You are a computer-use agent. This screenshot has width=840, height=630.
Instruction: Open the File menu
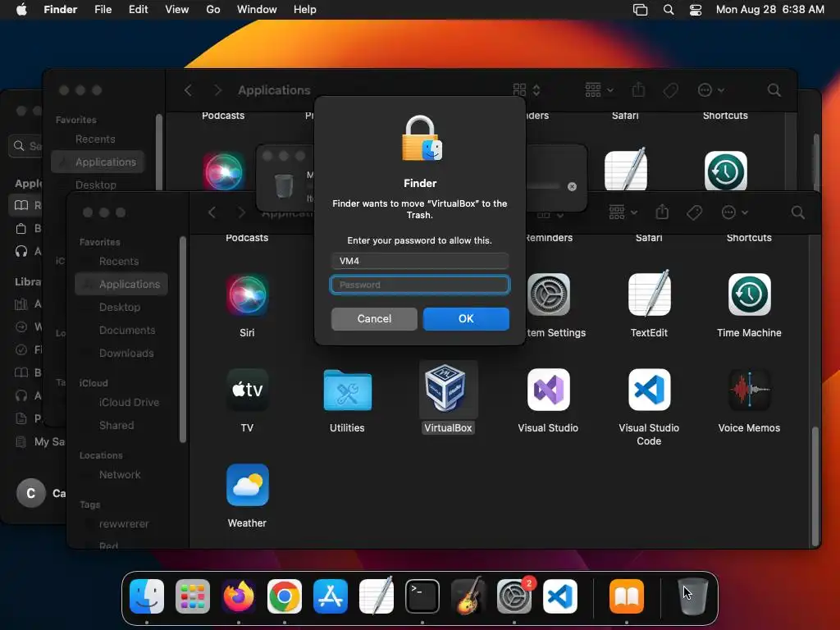tap(103, 10)
